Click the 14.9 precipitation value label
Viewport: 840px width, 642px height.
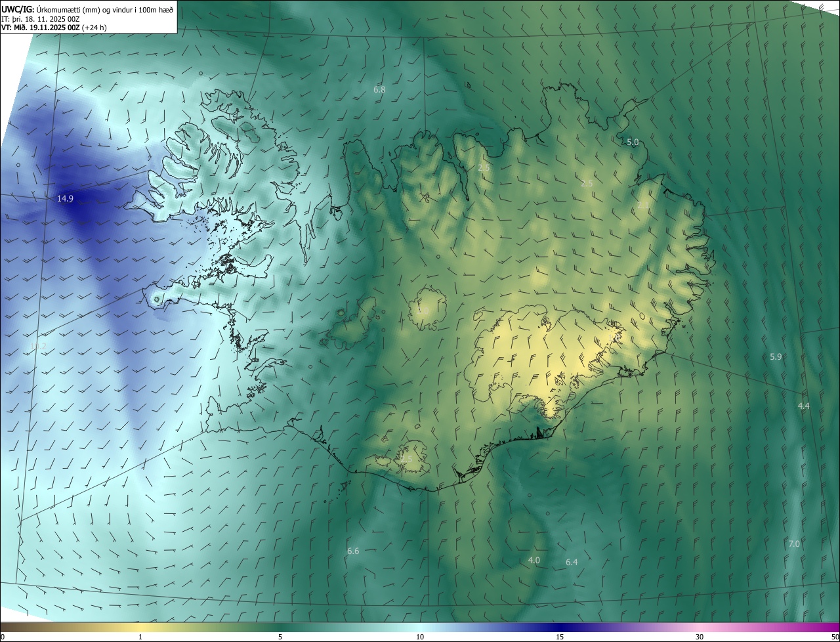65,198
